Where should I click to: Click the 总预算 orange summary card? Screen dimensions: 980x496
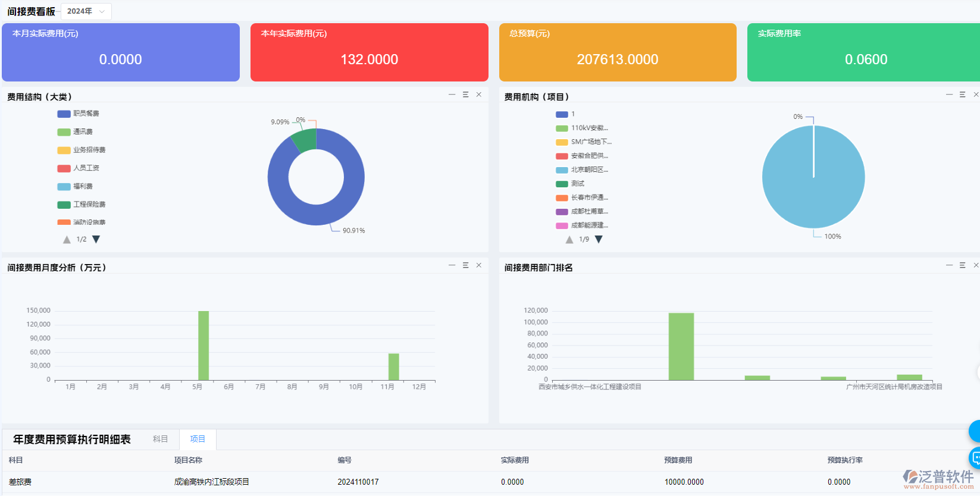point(617,52)
